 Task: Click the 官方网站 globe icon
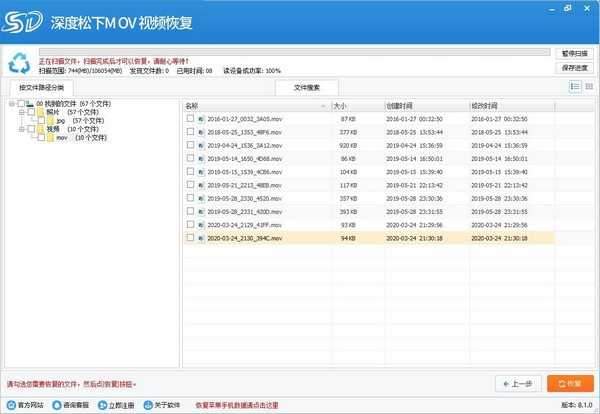coord(11,405)
